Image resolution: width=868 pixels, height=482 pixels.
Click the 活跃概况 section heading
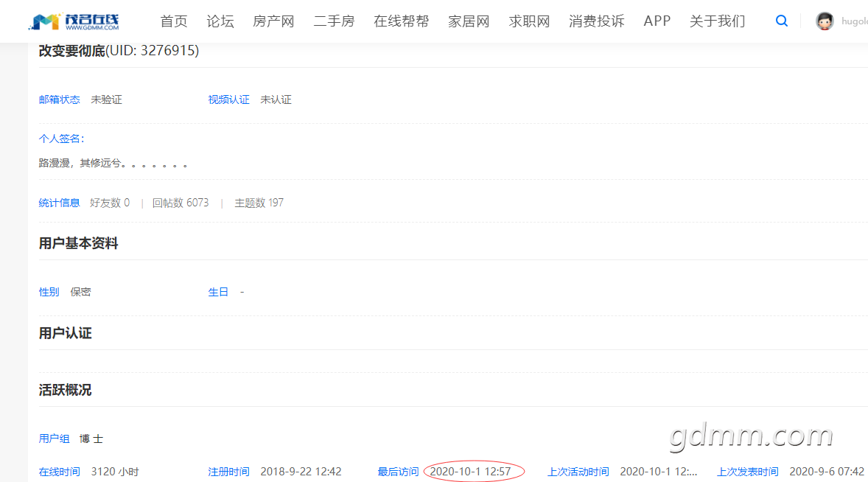tap(66, 390)
